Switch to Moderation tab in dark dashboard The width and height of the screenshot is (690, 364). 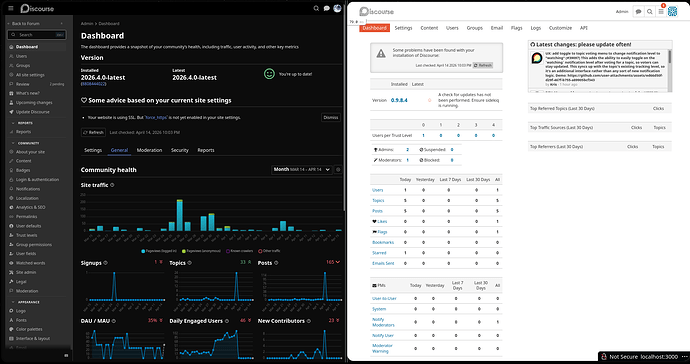[149, 150]
